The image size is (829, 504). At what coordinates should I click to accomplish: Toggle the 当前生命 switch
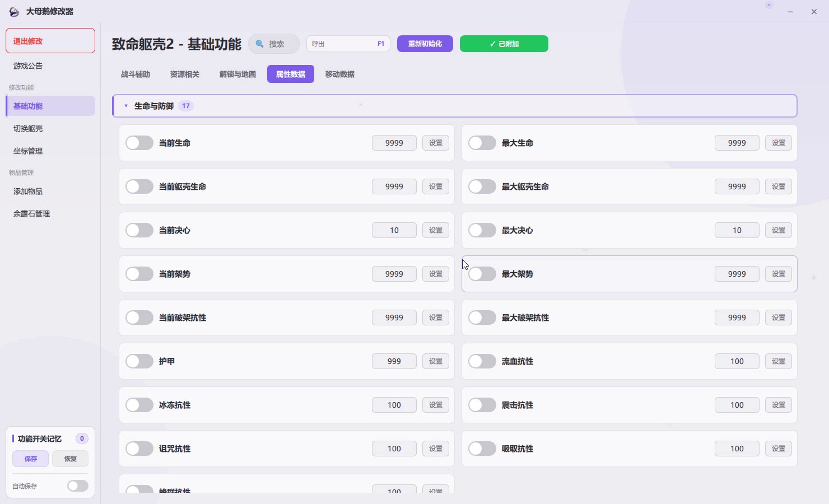click(x=139, y=143)
